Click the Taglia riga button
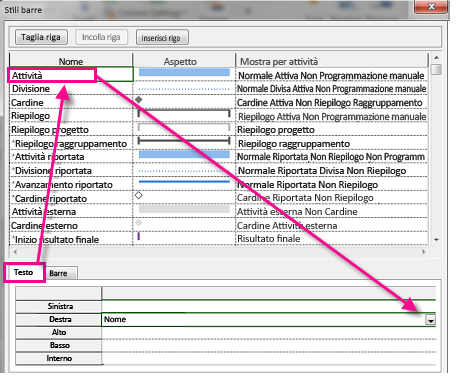 [41, 37]
